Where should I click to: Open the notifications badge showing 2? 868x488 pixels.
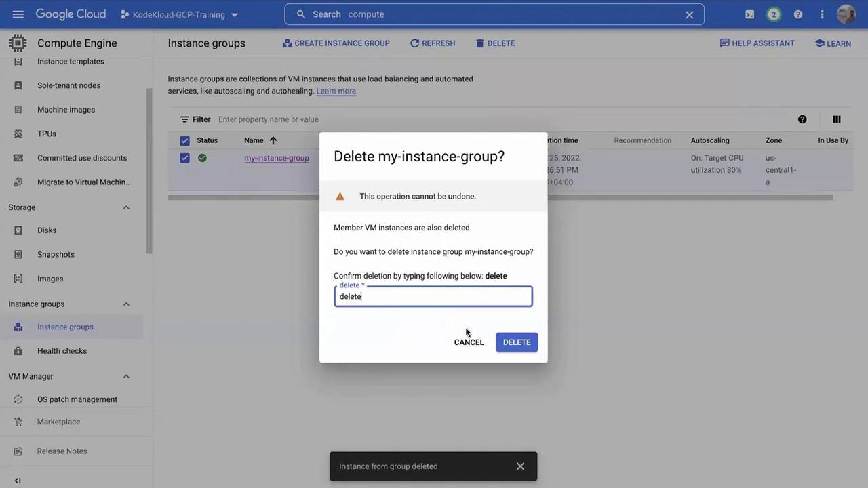[774, 14]
